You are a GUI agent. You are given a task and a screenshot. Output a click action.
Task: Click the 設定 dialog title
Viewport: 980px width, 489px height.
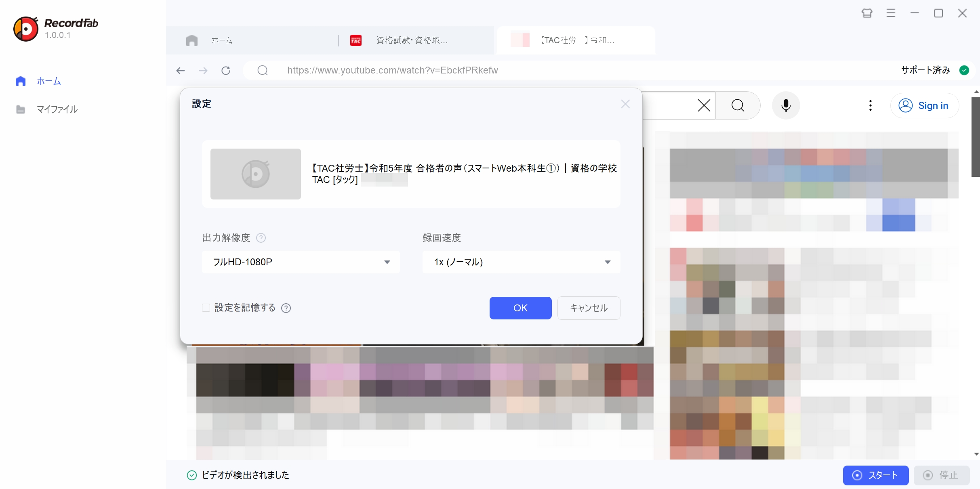[202, 104]
